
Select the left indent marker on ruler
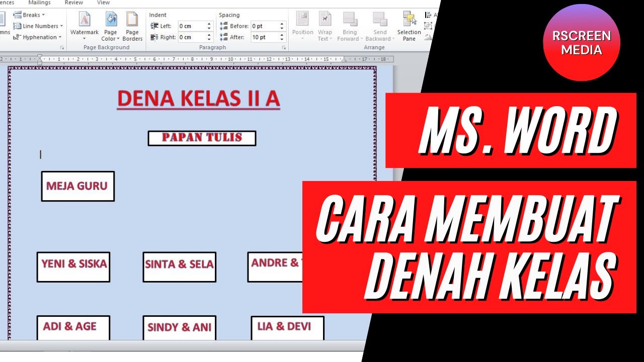(x=40, y=60)
